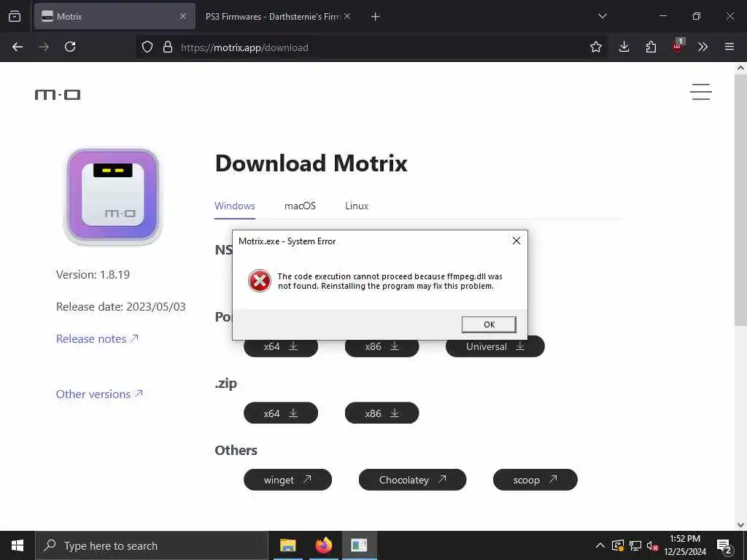747x560 pixels.
Task: Select the macOS platform tab
Action: pyautogui.click(x=300, y=206)
